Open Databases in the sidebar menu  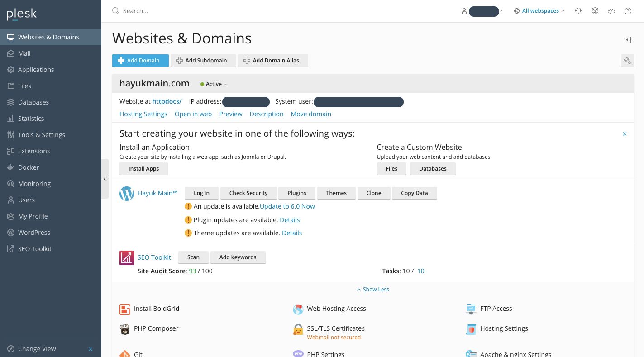(33, 102)
